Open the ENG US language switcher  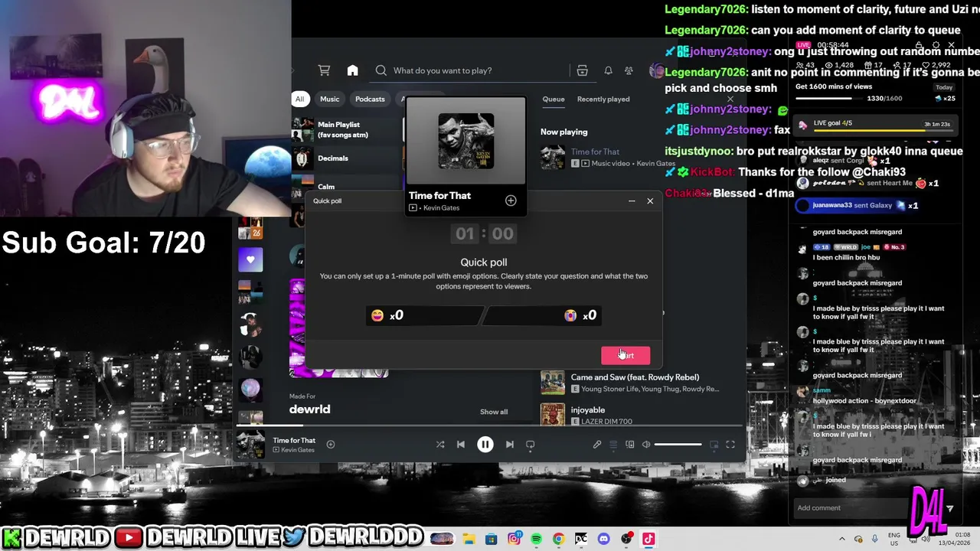(x=894, y=539)
